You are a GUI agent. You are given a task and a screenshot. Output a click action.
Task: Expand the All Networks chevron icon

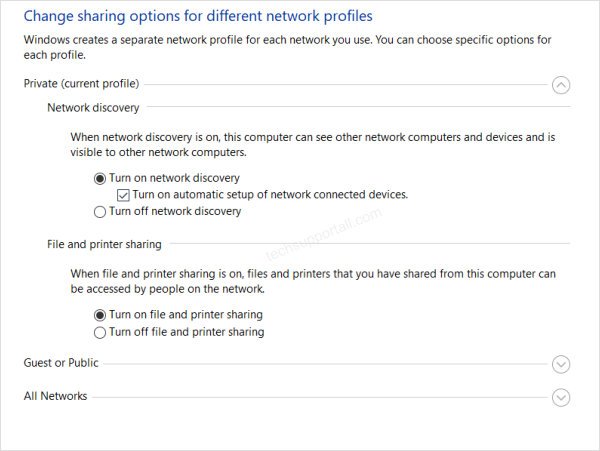(561, 397)
